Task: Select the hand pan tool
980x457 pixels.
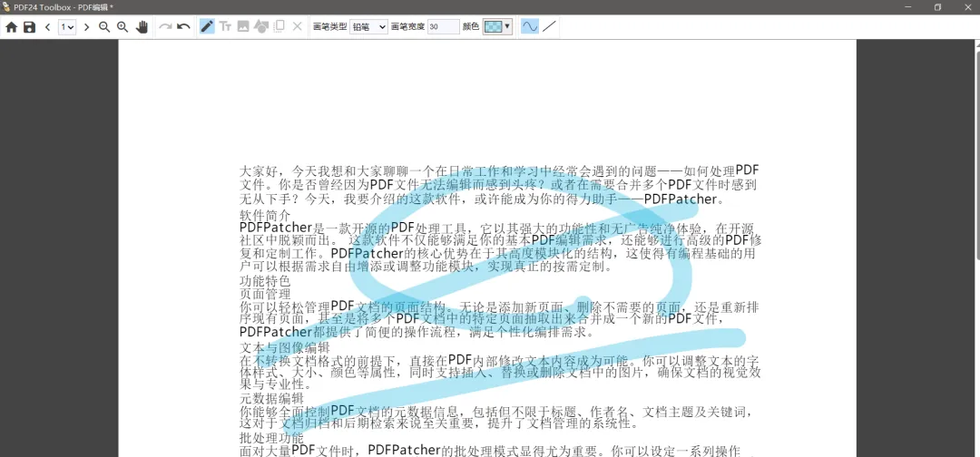Action: (x=142, y=27)
